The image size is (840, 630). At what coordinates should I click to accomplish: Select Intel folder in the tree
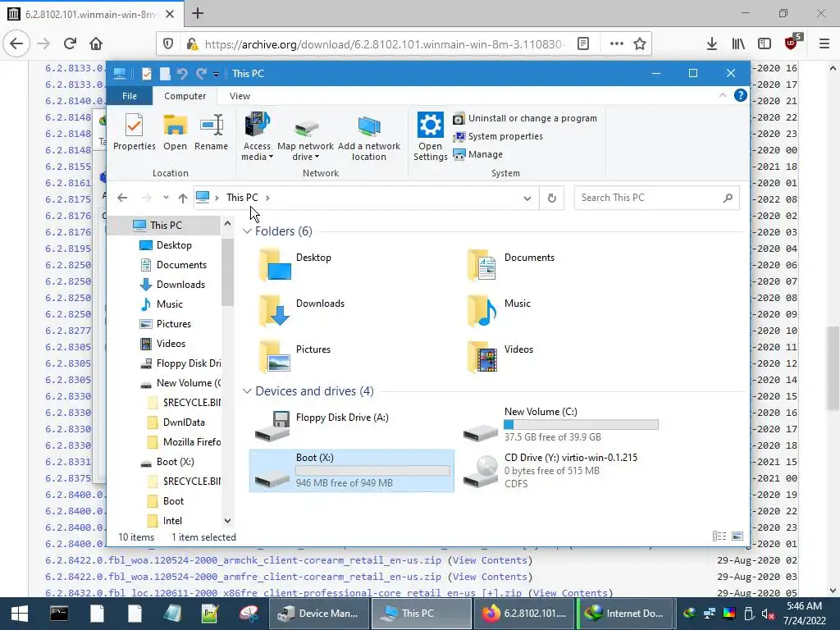click(172, 521)
